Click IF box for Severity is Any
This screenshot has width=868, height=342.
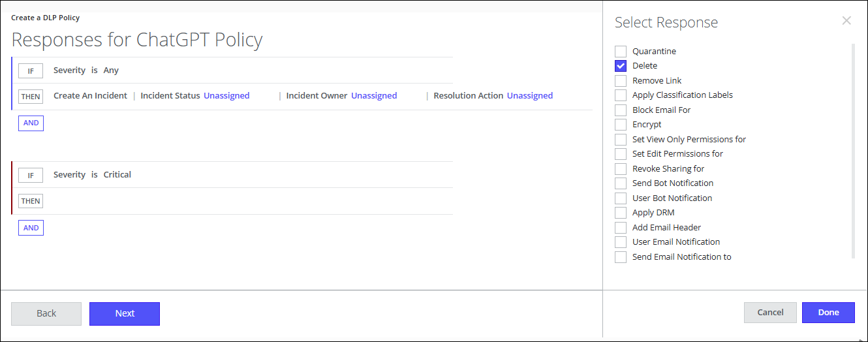click(x=31, y=71)
